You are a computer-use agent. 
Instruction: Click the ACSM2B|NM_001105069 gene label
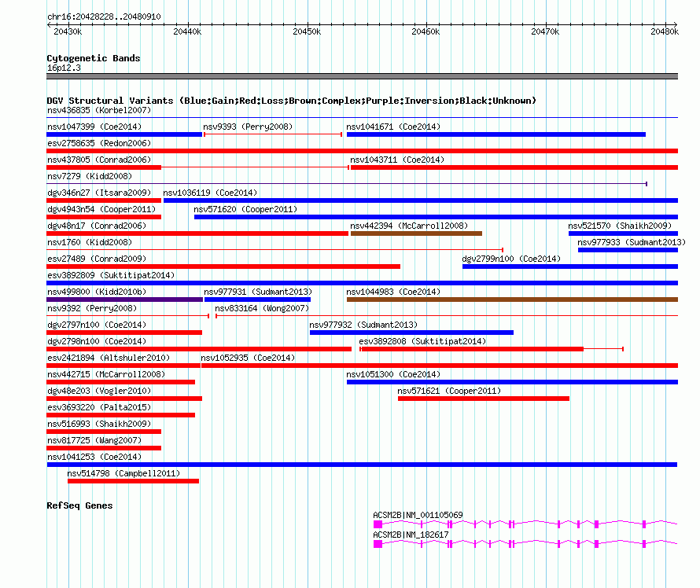418,515
